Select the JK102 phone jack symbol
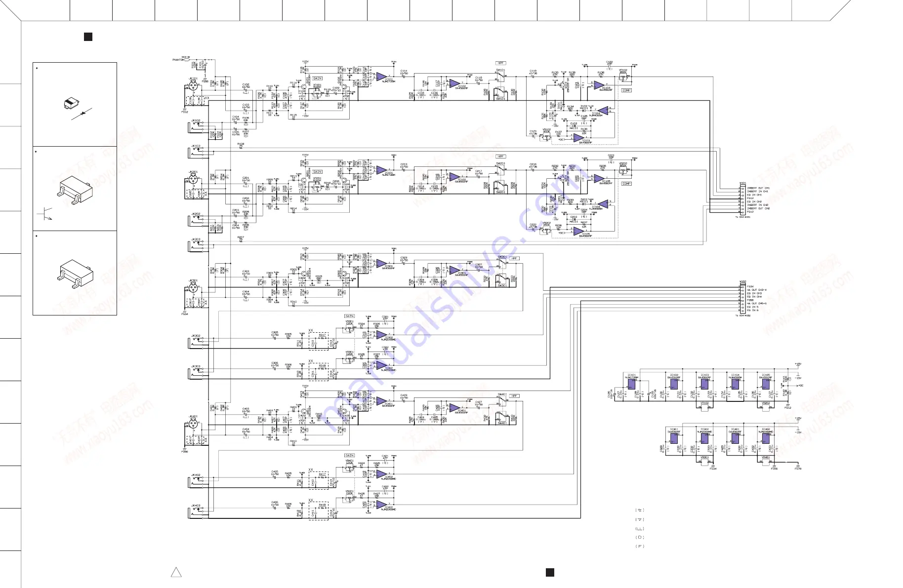 click(196, 127)
